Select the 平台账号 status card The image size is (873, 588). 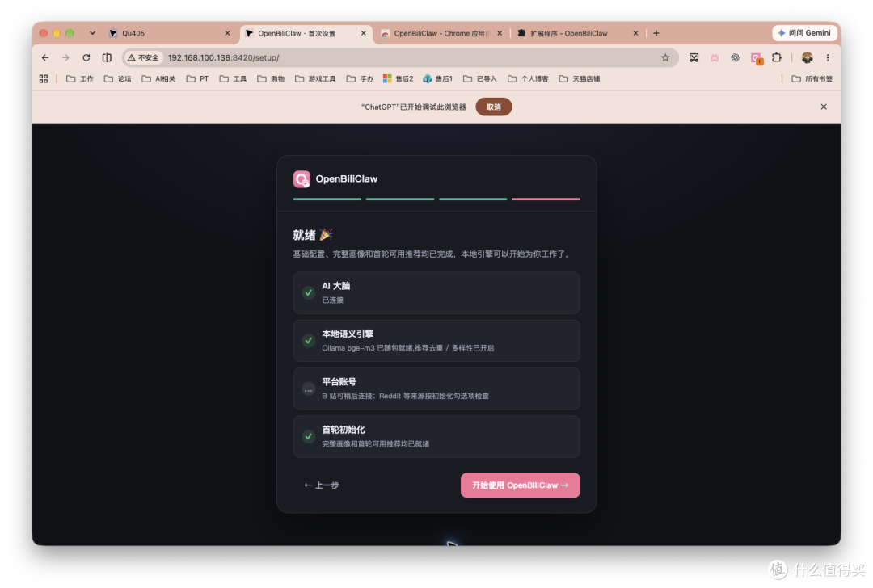(436, 388)
